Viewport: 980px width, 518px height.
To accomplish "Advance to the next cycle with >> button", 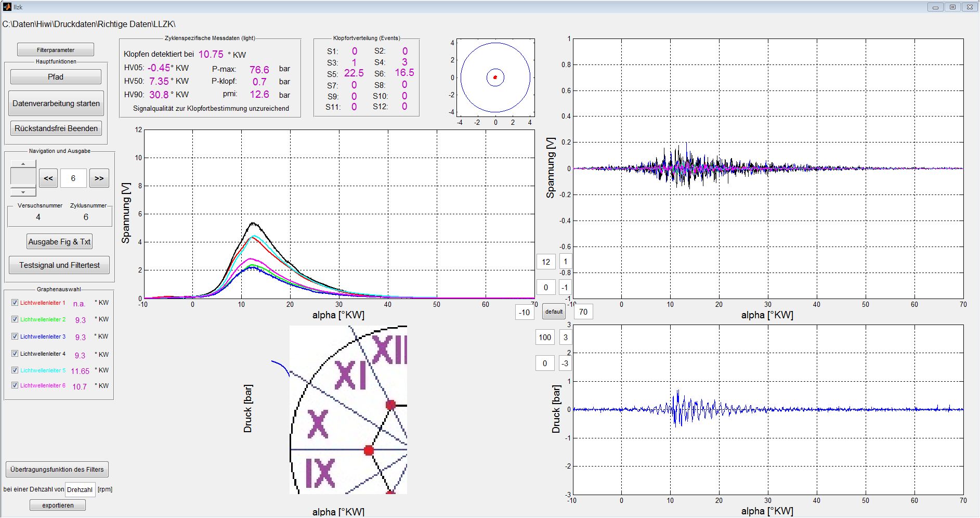I will click(x=99, y=178).
